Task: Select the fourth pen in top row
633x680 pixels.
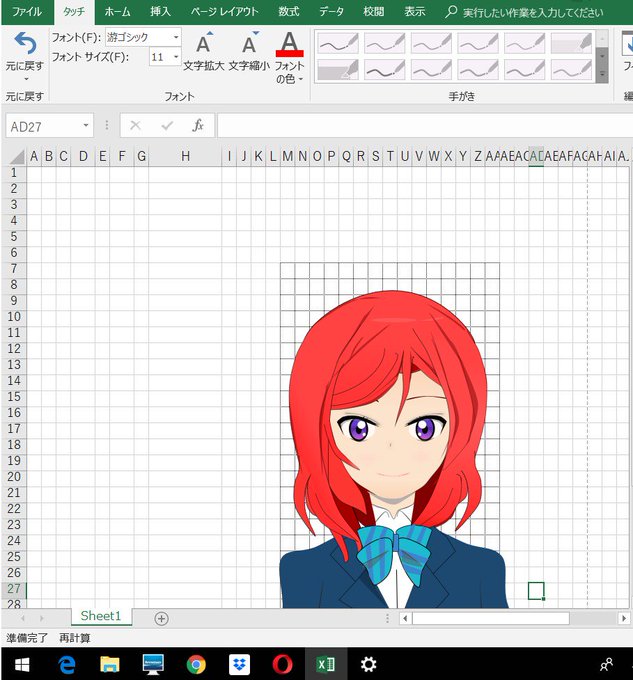Action: pyautogui.click(x=478, y=43)
